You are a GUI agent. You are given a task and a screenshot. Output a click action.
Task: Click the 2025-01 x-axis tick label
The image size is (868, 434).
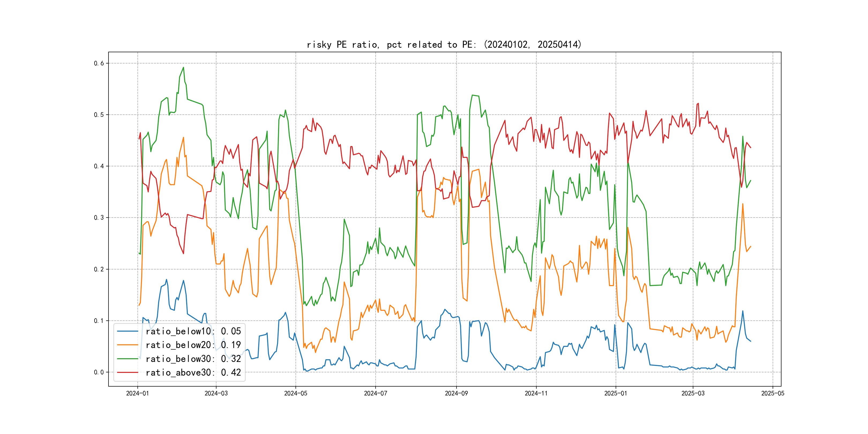(616, 393)
